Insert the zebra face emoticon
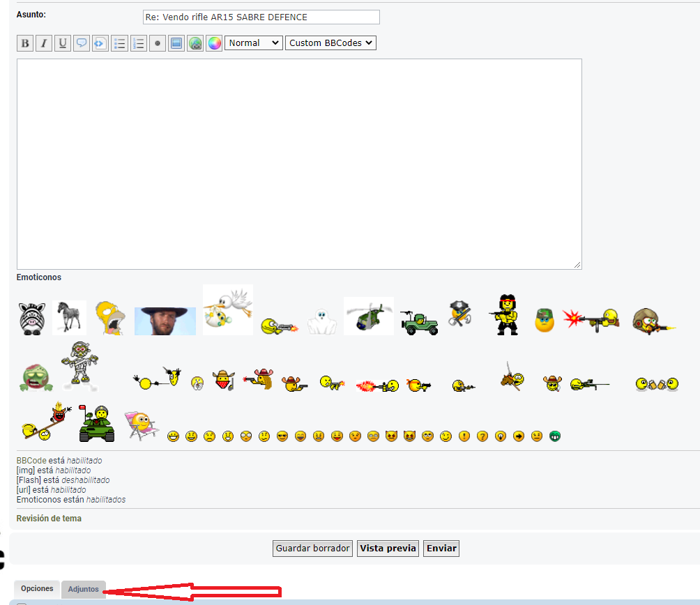The width and height of the screenshot is (700, 605). tap(32, 319)
